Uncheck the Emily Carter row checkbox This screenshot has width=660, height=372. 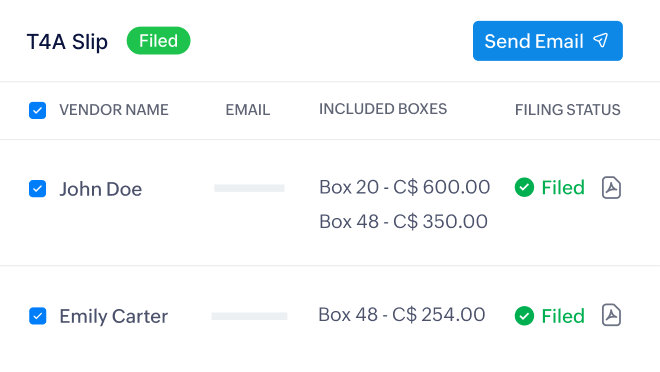(x=37, y=316)
